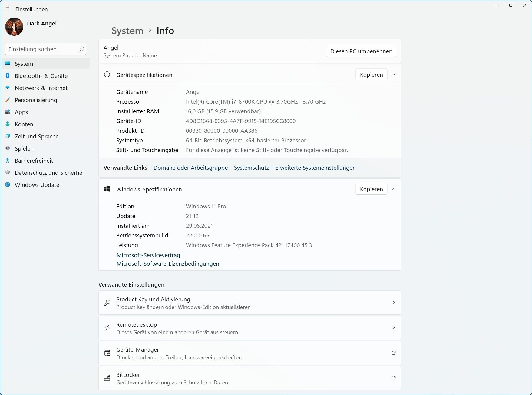Click "Diesen PC umbenennen" button
Image resolution: width=532 pixels, height=395 pixels.
pyautogui.click(x=361, y=51)
